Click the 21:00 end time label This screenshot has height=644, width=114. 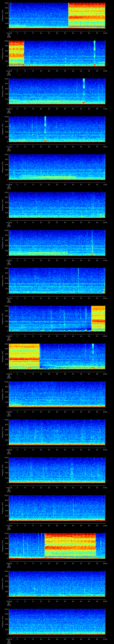[x=105, y=261]
